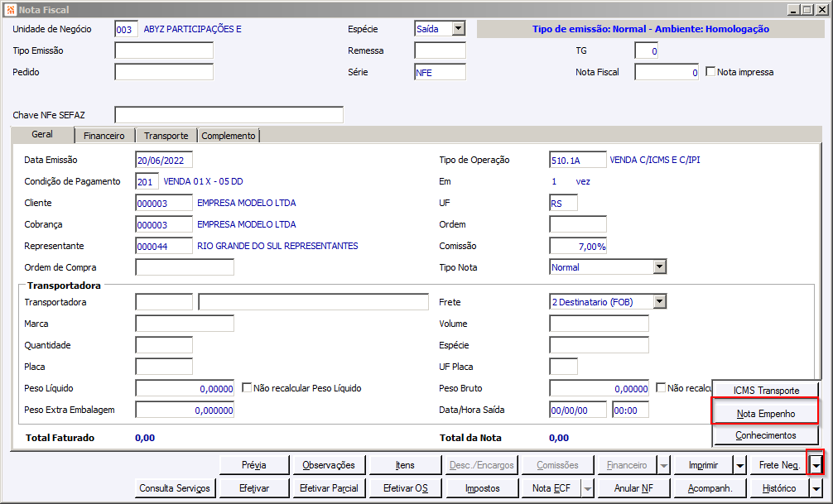This screenshot has width=833, height=504.
Task: Click the Itens button
Action: [405, 465]
